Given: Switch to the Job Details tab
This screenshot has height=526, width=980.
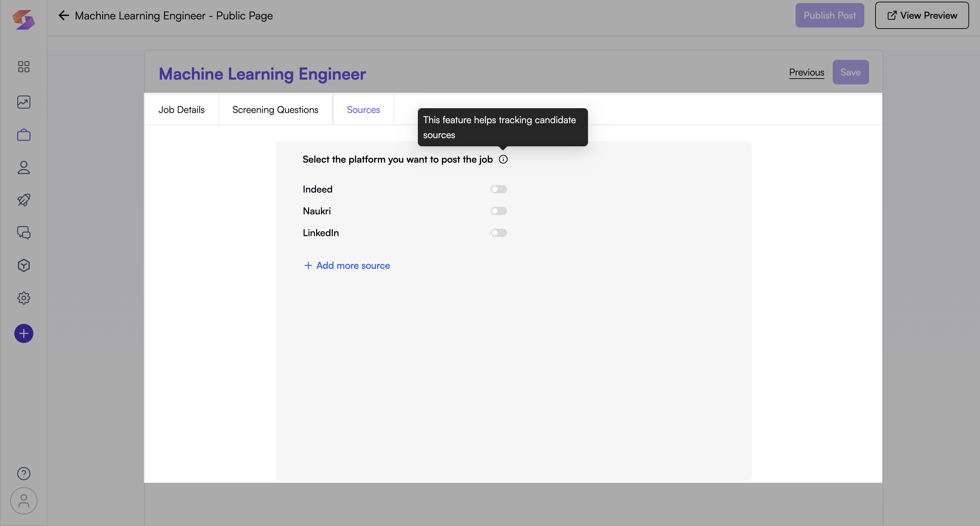Looking at the screenshot, I should click(x=181, y=110).
